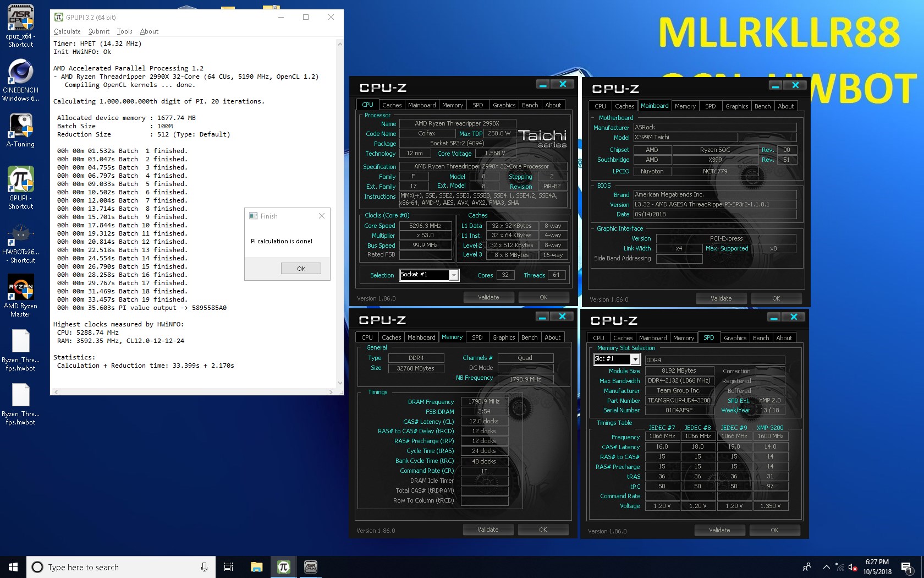
Task: Click Validate in CPU-Z Mainboard window
Action: [x=721, y=298]
